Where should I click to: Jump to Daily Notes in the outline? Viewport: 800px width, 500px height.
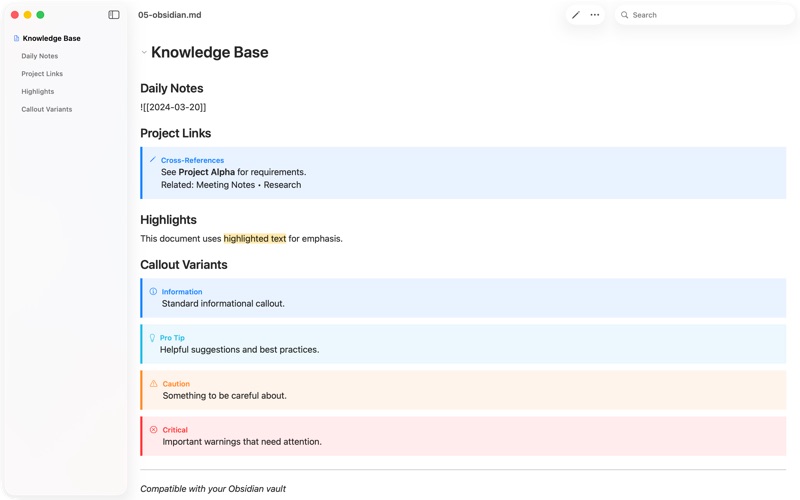(40, 56)
